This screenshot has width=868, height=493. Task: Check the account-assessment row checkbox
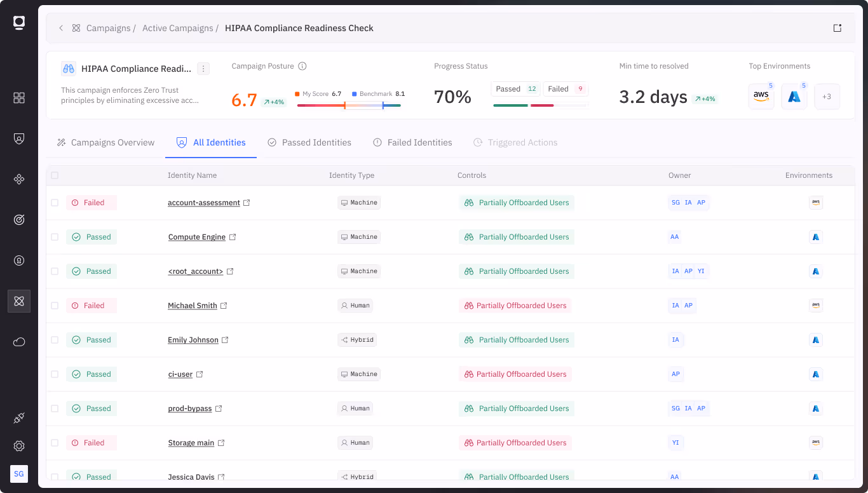pyautogui.click(x=55, y=203)
